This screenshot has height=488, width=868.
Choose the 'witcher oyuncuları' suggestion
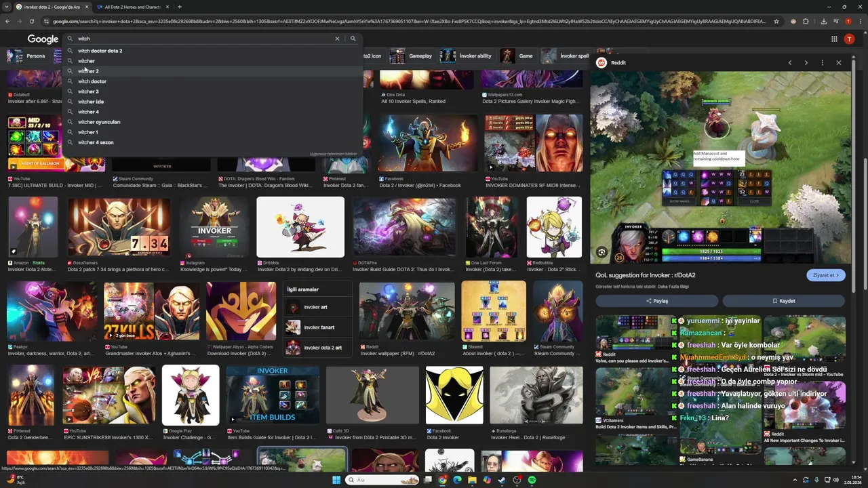pyautogui.click(x=212, y=122)
